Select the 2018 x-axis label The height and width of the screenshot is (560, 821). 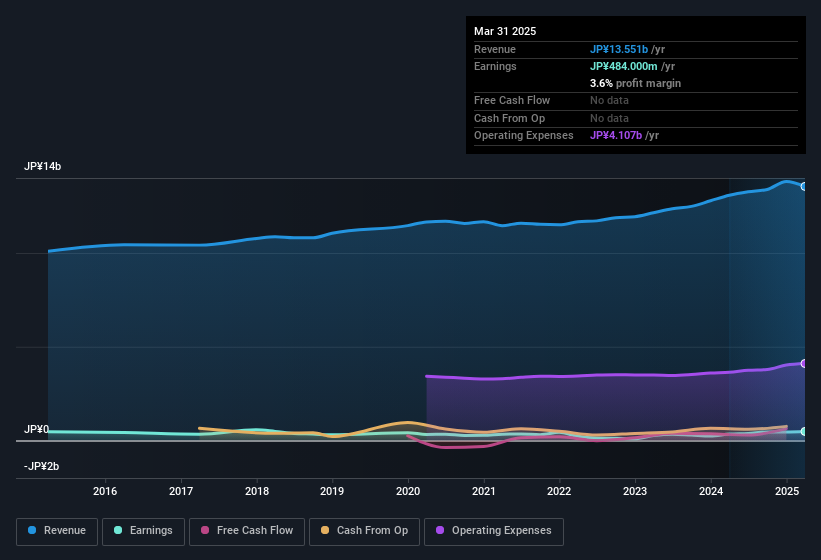(257, 491)
